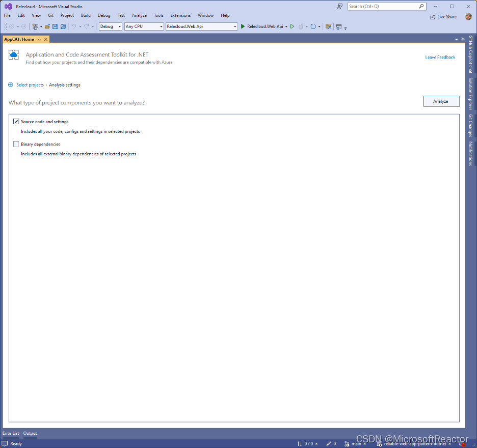Open the Debug configuration dropdown
Viewport: 477px width, 448px height.
[111, 26]
